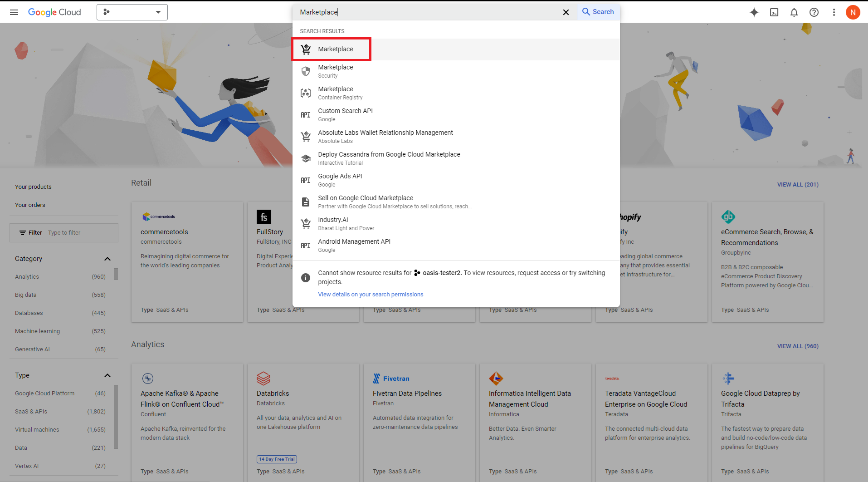Click the account avatar labeled N

[x=853, y=12]
